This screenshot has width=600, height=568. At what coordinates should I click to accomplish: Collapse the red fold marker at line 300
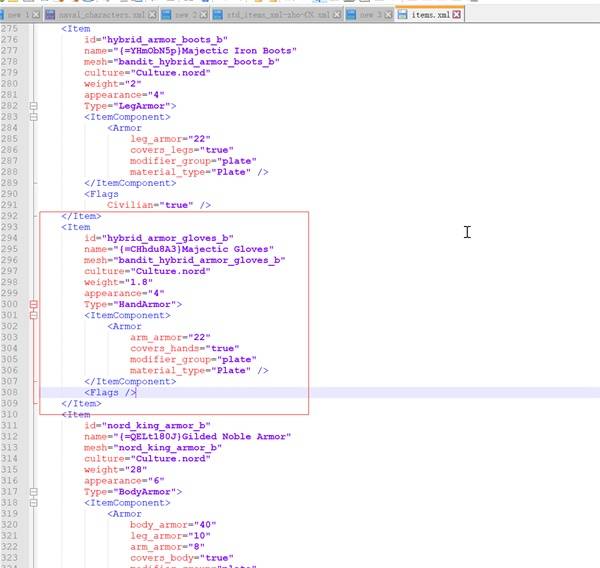click(x=33, y=304)
